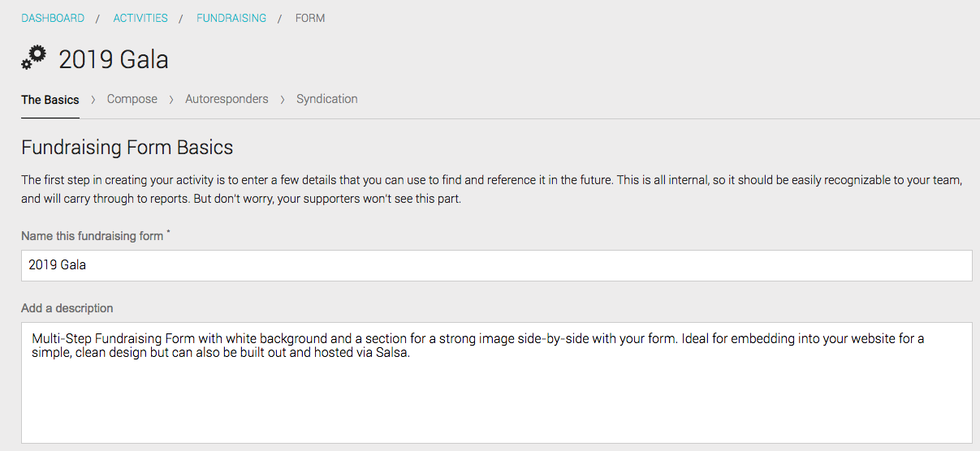980x451 pixels.
Task: Click inside the description text area
Action: (x=497, y=383)
